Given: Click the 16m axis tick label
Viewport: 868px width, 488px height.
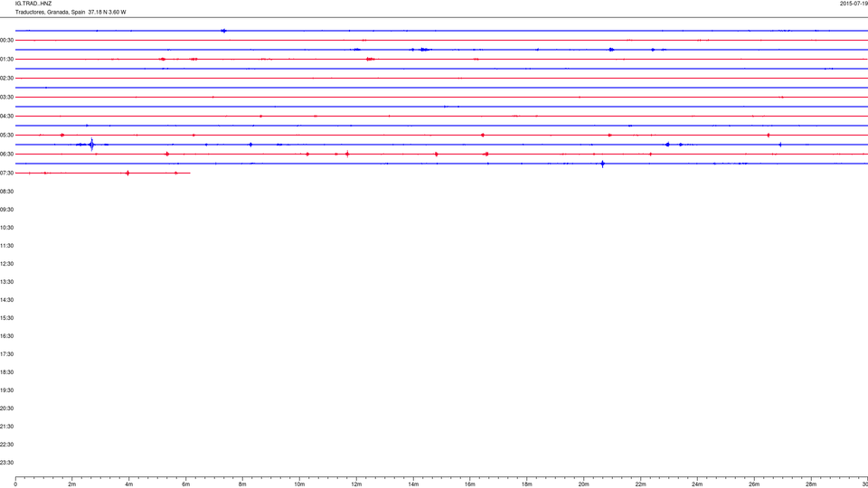Looking at the screenshot, I should pos(470,484).
